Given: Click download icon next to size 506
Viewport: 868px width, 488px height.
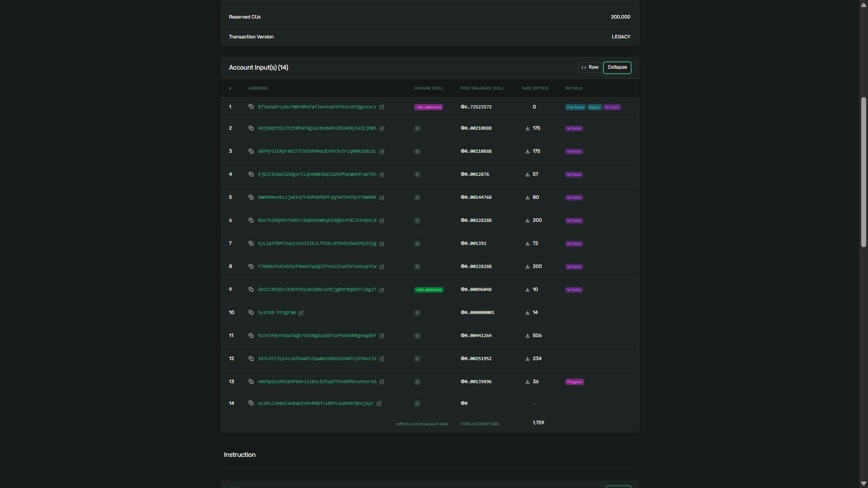Looking at the screenshot, I should pyautogui.click(x=528, y=336).
